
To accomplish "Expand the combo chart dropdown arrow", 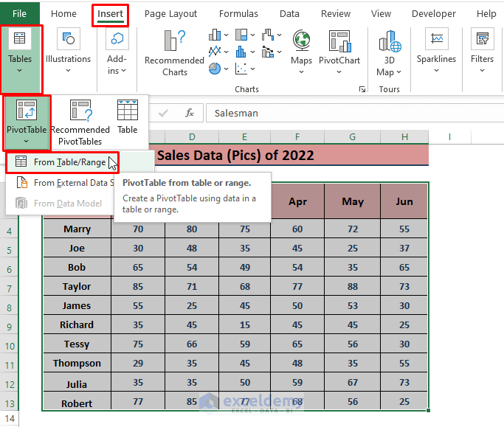I will [280, 52].
